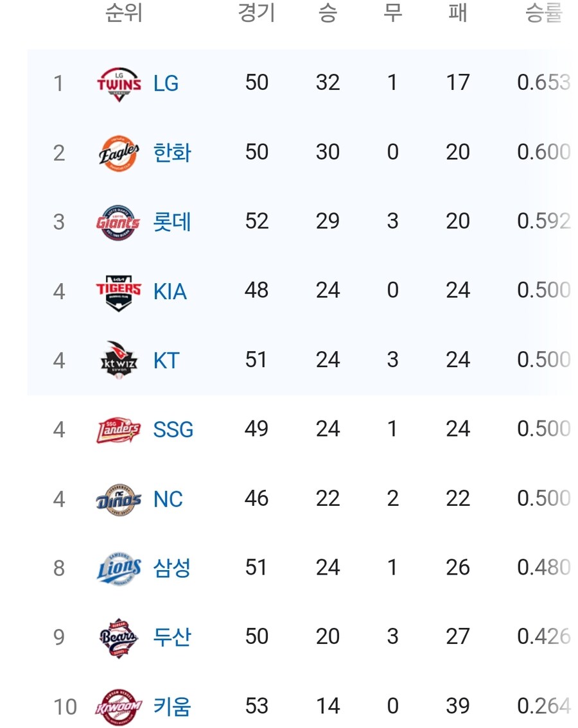The image size is (578, 728).
Task: Open the SSG team name link
Action: (x=173, y=430)
